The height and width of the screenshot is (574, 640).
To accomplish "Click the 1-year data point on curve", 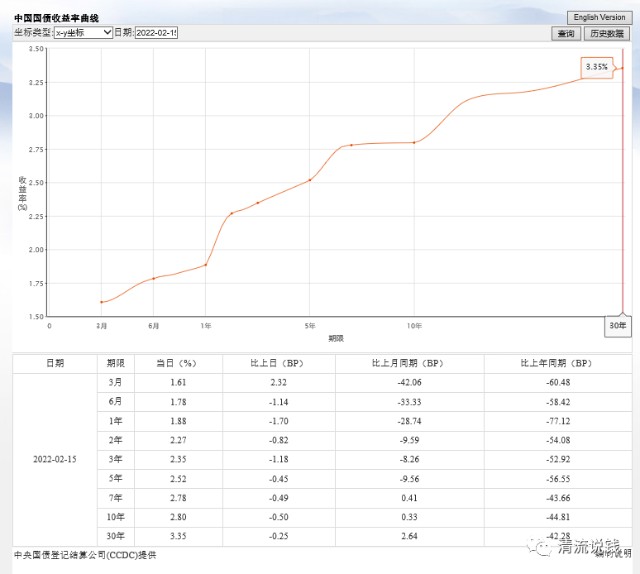I will tap(206, 265).
